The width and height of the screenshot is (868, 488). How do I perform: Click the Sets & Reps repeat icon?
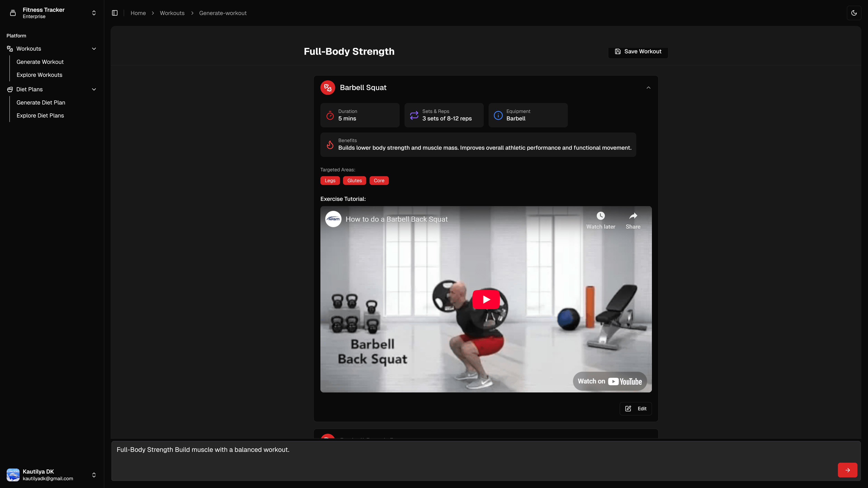point(414,115)
